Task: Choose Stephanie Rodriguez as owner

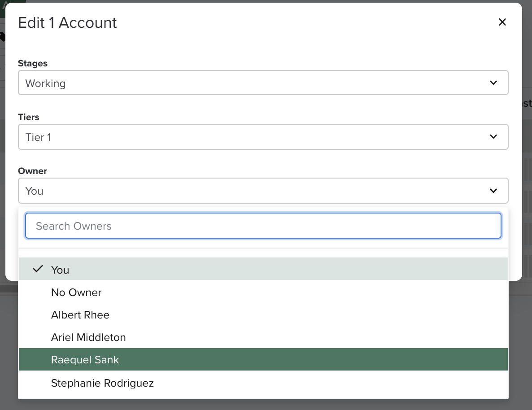Action: (263, 383)
